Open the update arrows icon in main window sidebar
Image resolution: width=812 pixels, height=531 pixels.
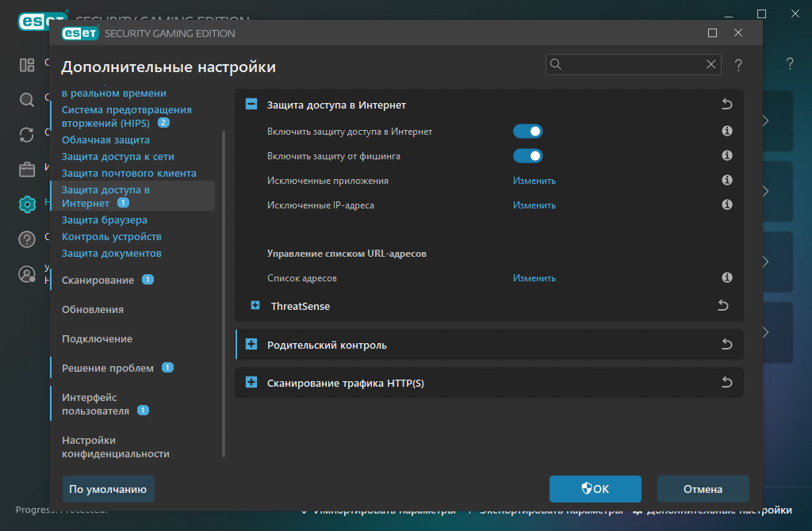27,135
